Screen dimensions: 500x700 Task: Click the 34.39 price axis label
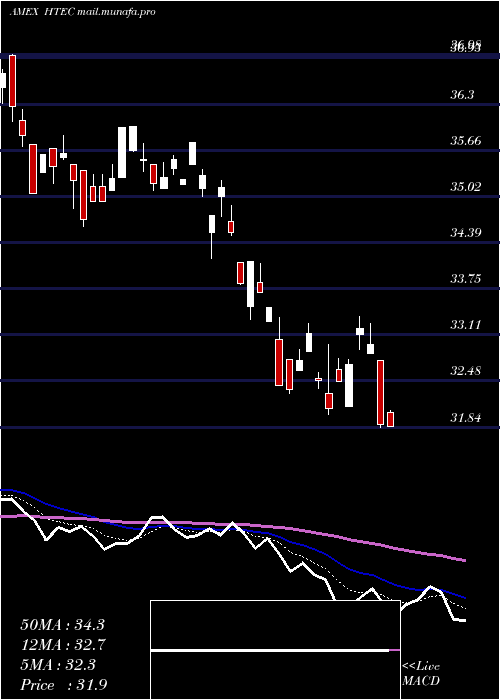(x=466, y=233)
